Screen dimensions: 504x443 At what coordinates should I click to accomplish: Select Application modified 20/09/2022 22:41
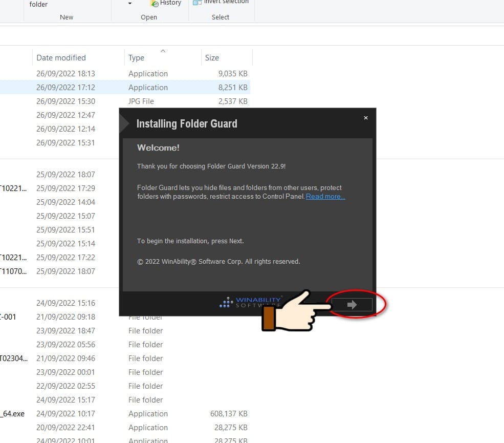click(x=125, y=428)
